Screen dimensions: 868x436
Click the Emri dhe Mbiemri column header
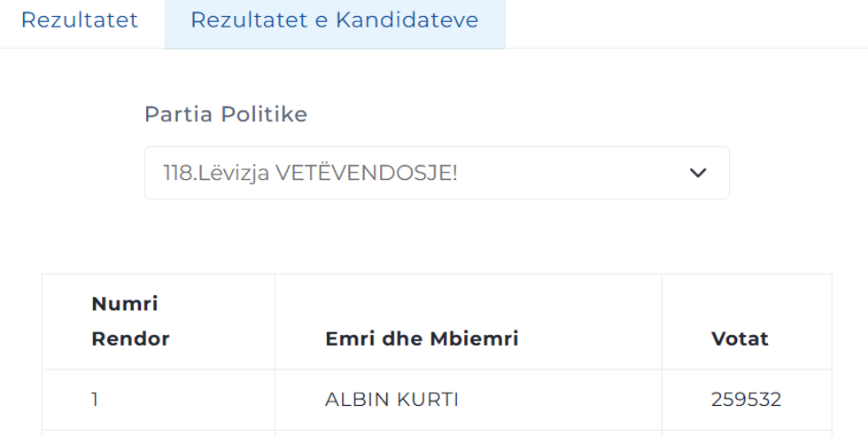coord(422,339)
